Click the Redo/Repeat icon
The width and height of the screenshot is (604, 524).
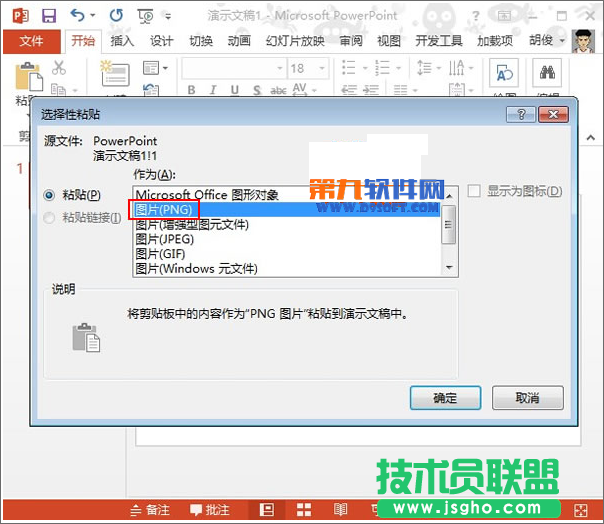pyautogui.click(x=116, y=15)
